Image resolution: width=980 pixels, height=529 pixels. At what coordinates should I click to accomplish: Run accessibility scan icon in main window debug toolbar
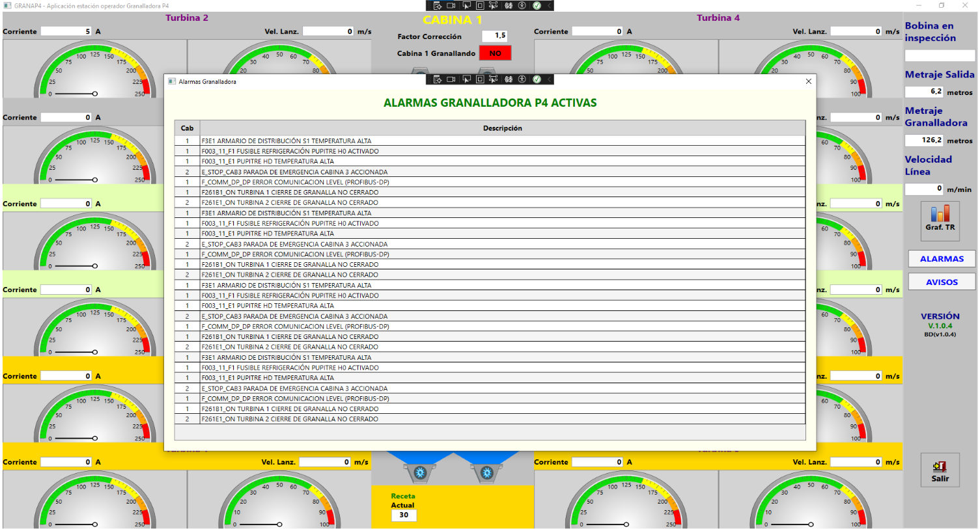coord(522,5)
